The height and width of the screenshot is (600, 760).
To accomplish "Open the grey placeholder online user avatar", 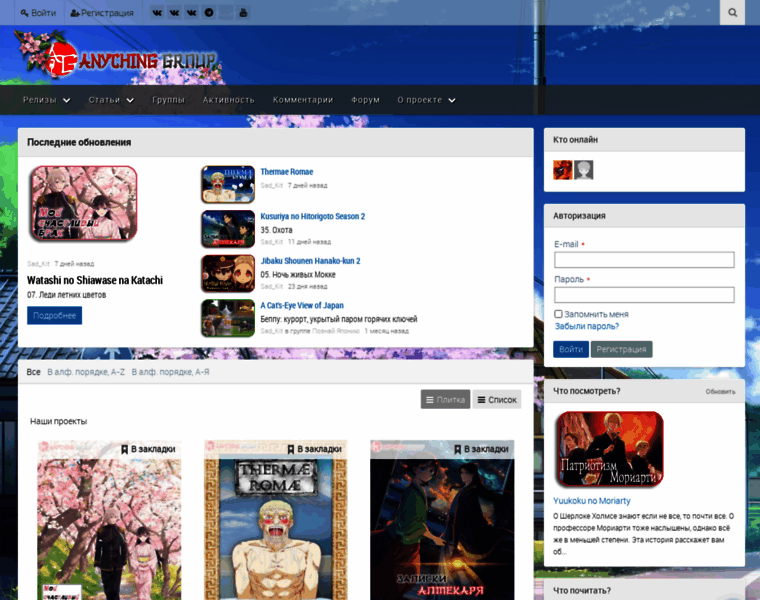I will coord(584,170).
